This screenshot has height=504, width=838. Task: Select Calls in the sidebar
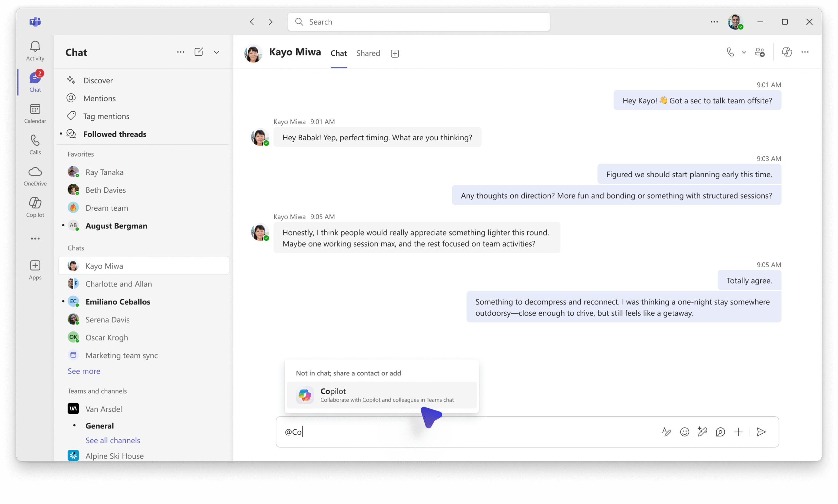(35, 144)
